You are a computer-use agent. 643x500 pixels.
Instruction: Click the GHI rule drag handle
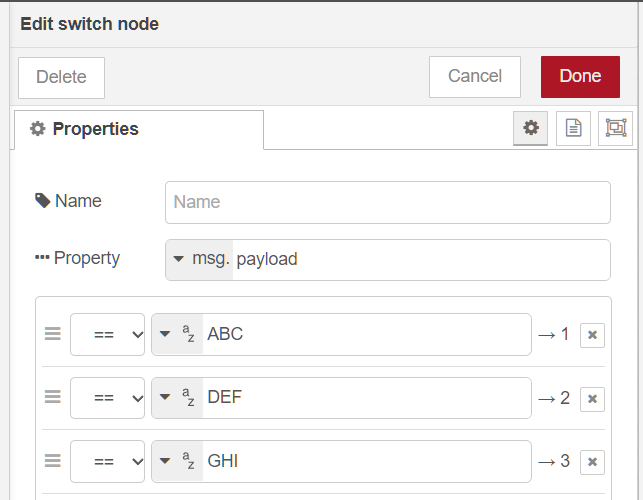(53, 461)
